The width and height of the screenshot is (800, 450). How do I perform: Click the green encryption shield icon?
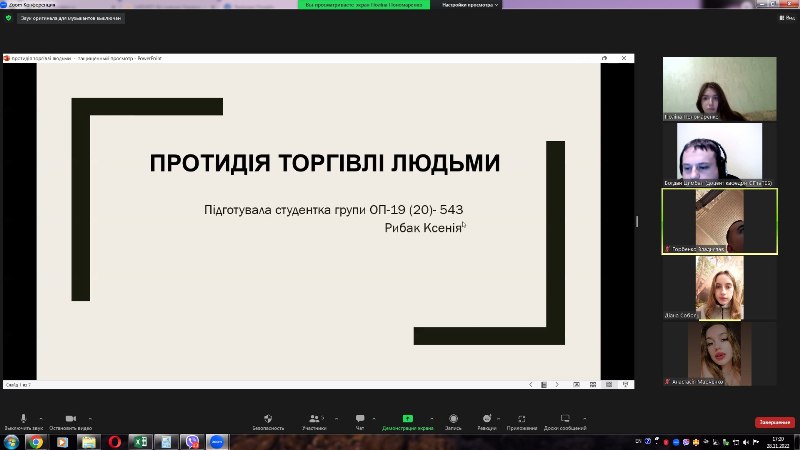pos(8,18)
